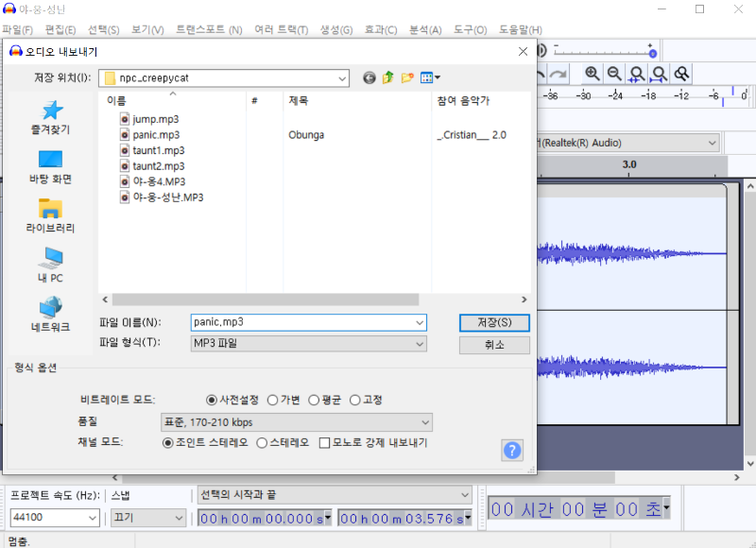The height and width of the screenshot is (548, 756).
Task: Expand the 저장 위치 folder dropdown
Action: coord(342,78)
